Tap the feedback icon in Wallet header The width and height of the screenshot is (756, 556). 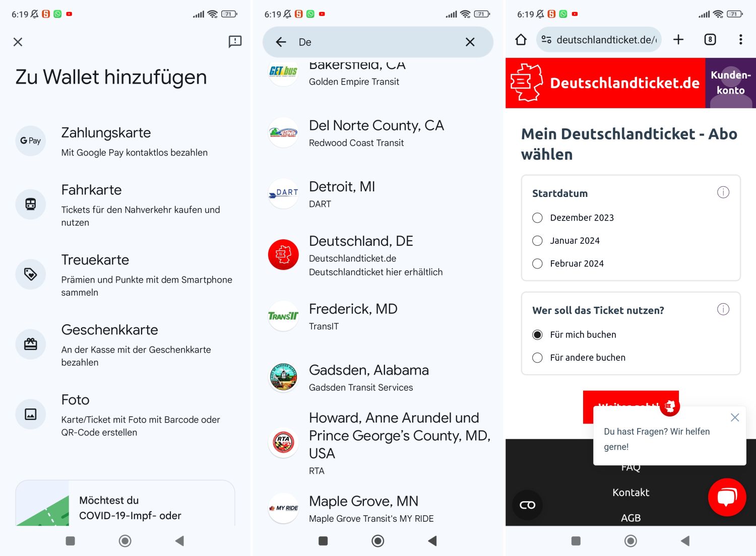(x=235, y=42)
